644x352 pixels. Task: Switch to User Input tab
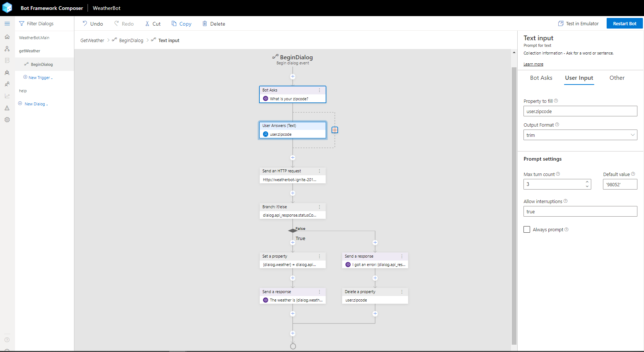579,78
